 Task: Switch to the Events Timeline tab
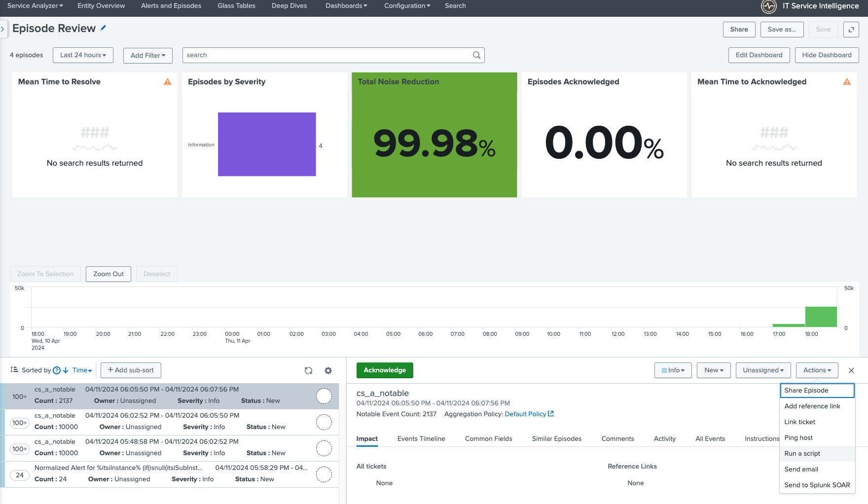click(421, 439)
